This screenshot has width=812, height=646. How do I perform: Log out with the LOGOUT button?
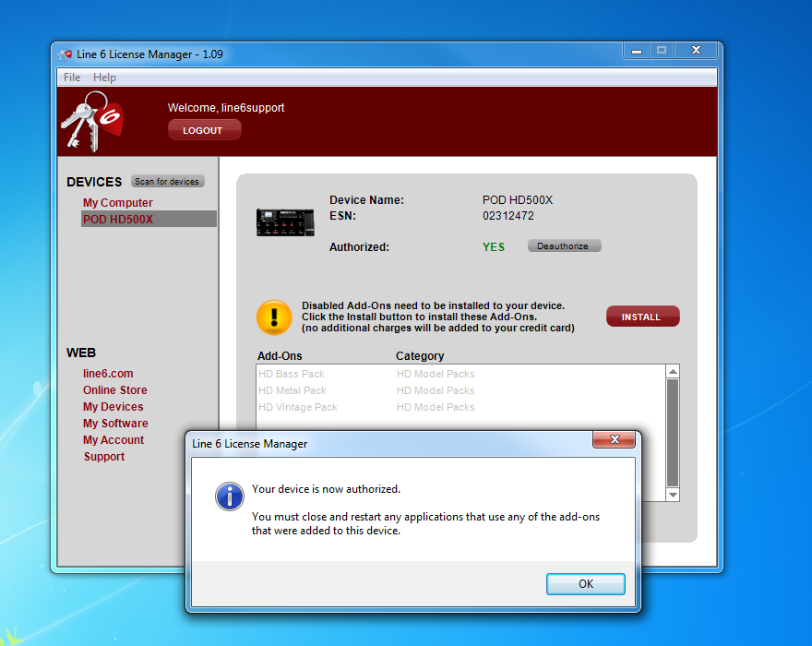(x=205, y=130)
